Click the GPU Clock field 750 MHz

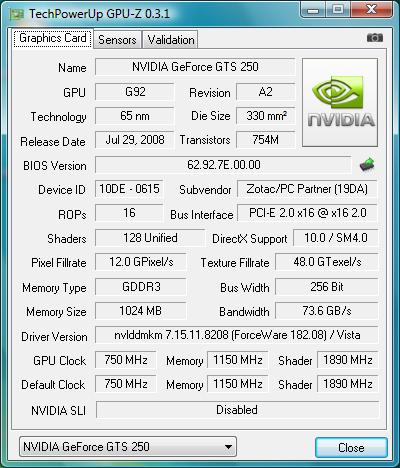click(126, 360)
